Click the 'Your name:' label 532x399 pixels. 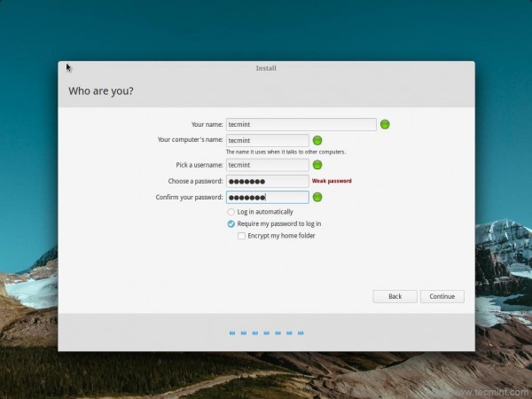pos(207,124)
